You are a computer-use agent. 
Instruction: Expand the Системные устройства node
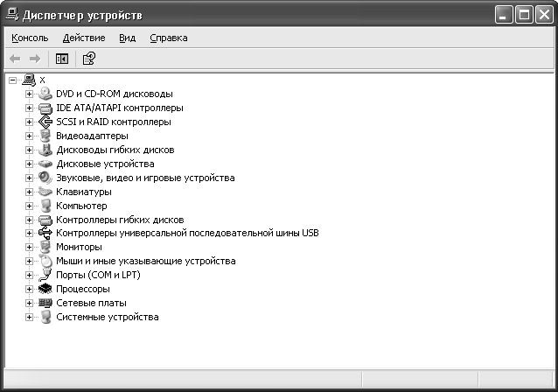29,317
